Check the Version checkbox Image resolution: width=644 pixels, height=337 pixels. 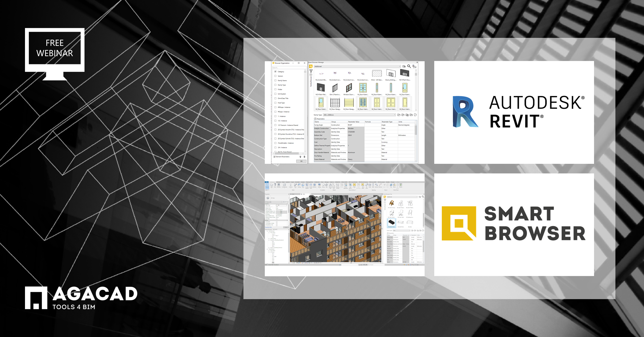(x=275, y=76)
